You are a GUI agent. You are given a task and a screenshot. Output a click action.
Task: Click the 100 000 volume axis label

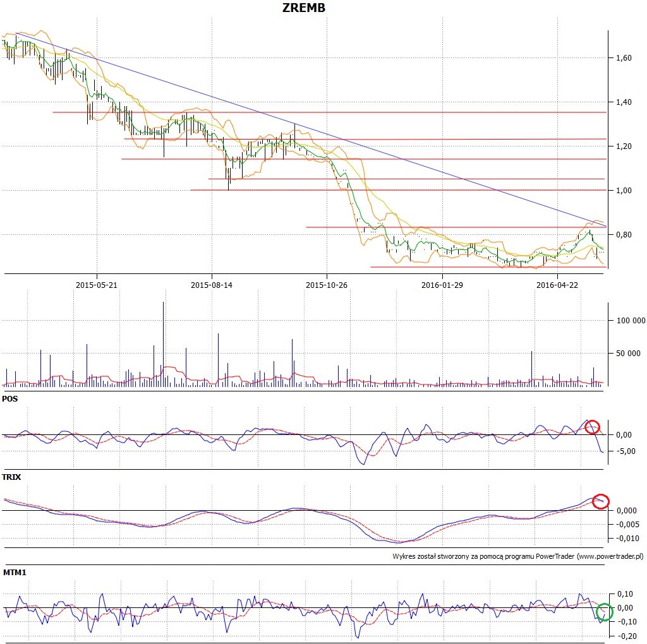pos(631,321)
